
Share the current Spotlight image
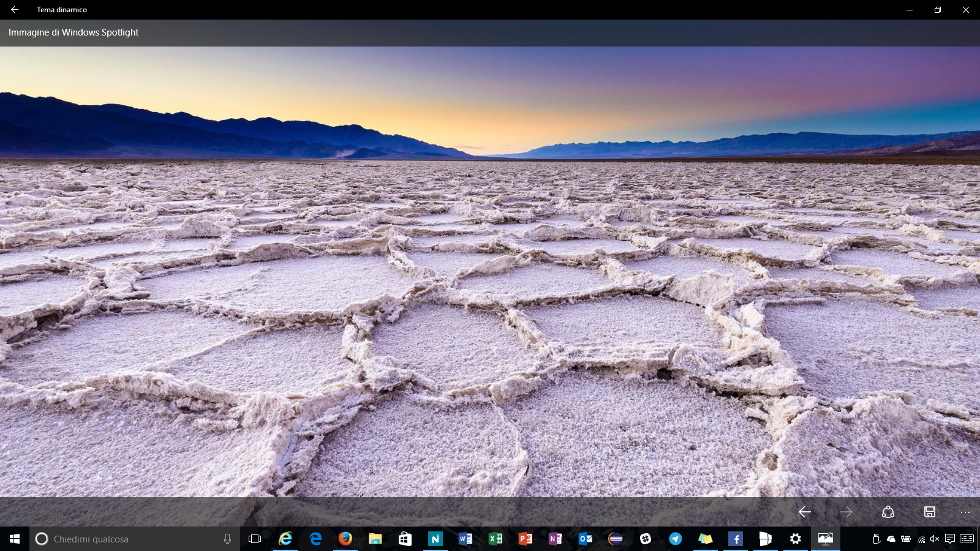click(888, 512)
